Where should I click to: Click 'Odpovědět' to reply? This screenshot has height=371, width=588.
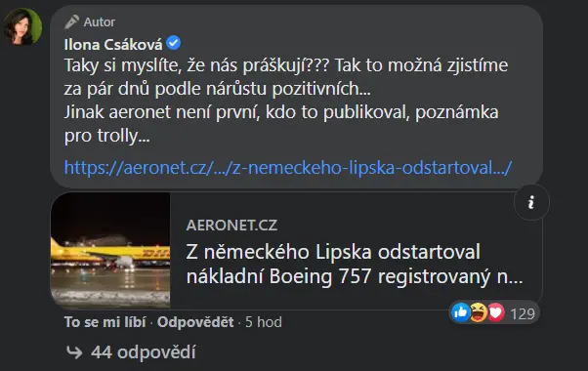click(x=195, y=322)
